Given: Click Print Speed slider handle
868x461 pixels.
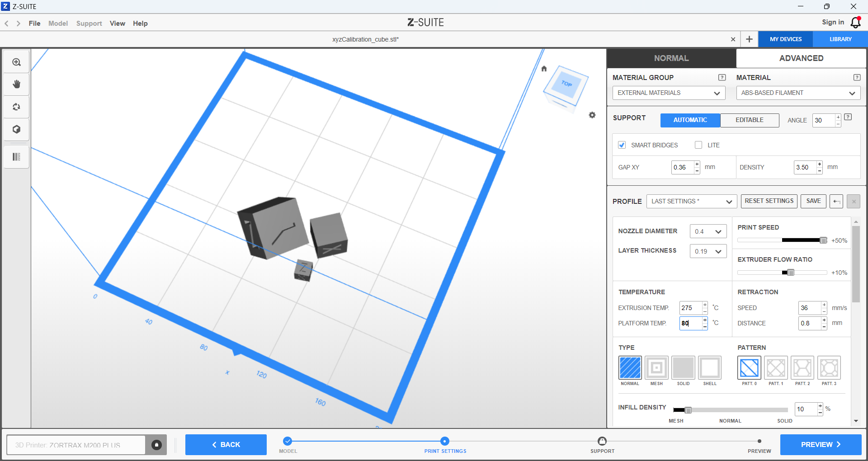Looking at the screenshot, I should [823, 240].
